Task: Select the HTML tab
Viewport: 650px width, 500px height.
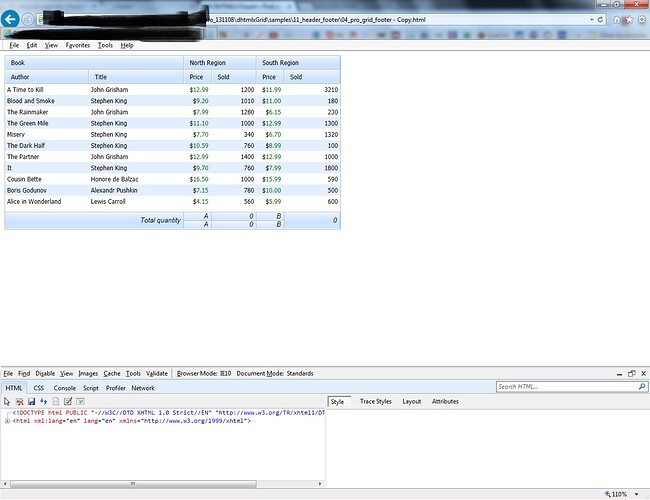Action: click(14, 388)
